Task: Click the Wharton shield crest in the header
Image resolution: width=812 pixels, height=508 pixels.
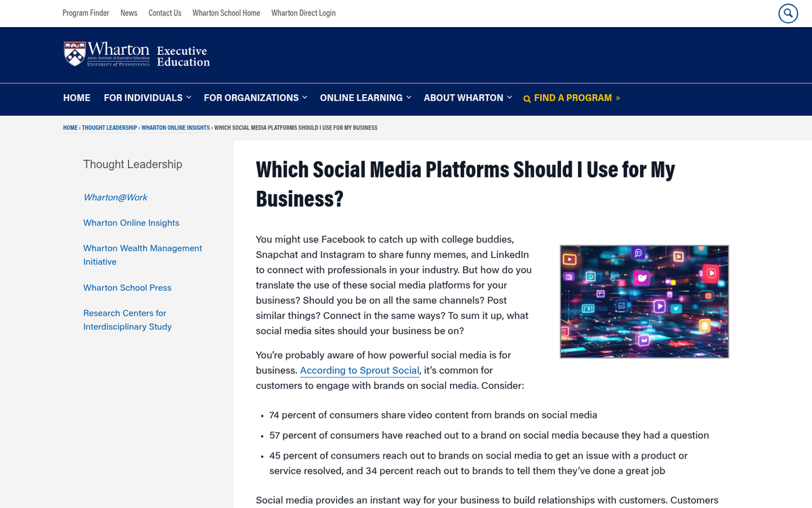Action: click(x=73, y=53)
